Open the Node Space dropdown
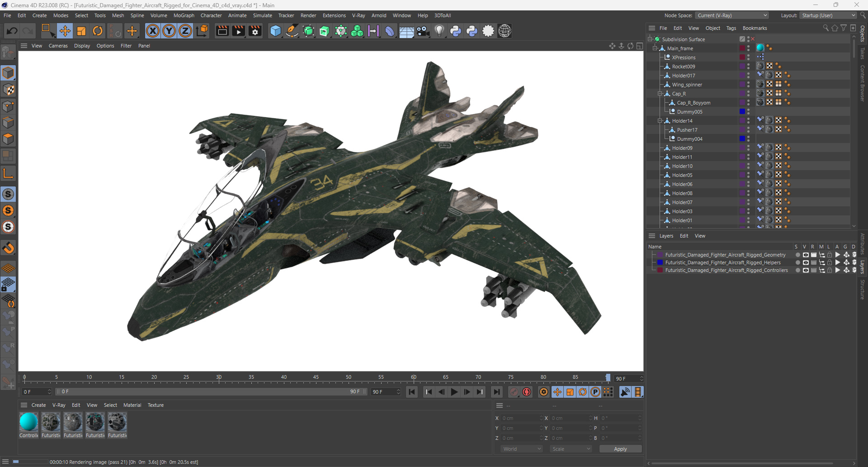The height and width of the screenshot is (467, 868). click(731, 15)
